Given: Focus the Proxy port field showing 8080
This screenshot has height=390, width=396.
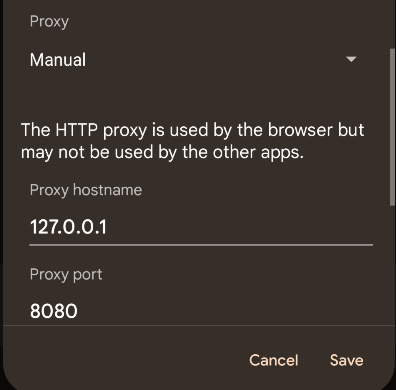Looking at the screenshot, I should pyautogui.click(x=201, y=311).
